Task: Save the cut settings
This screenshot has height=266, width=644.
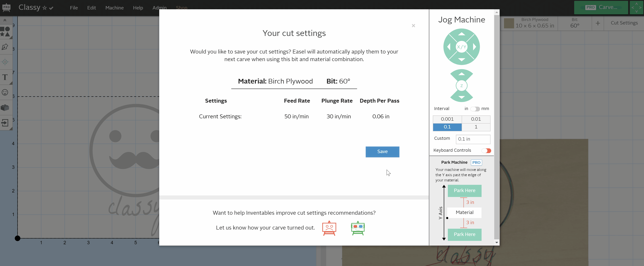Action: coord(382,152)
